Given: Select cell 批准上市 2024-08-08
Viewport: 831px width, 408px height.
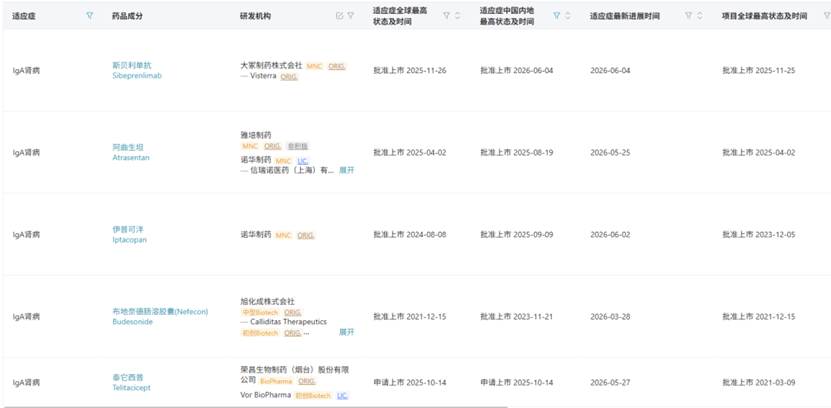Looking at the screenshot, I should [x=410, y=235].
